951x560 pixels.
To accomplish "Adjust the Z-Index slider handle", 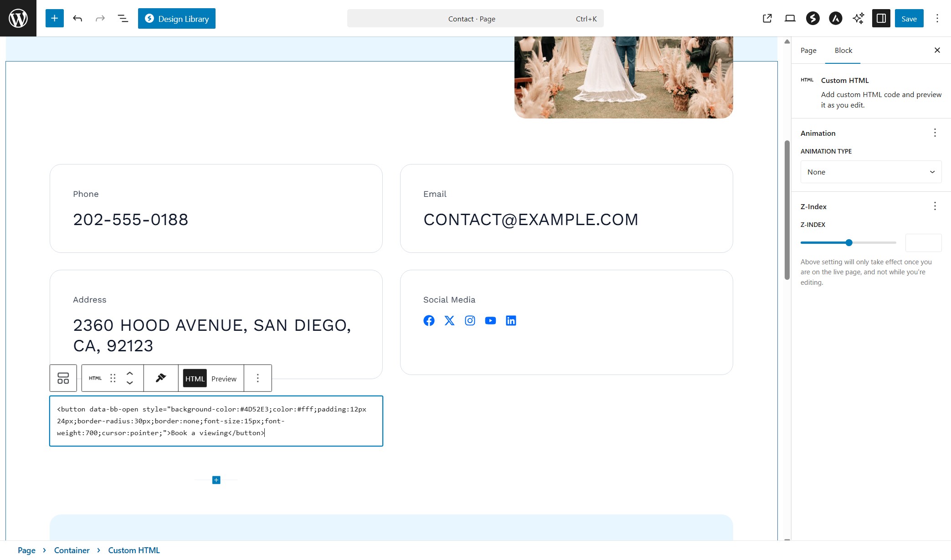I will tap(849, 243).
